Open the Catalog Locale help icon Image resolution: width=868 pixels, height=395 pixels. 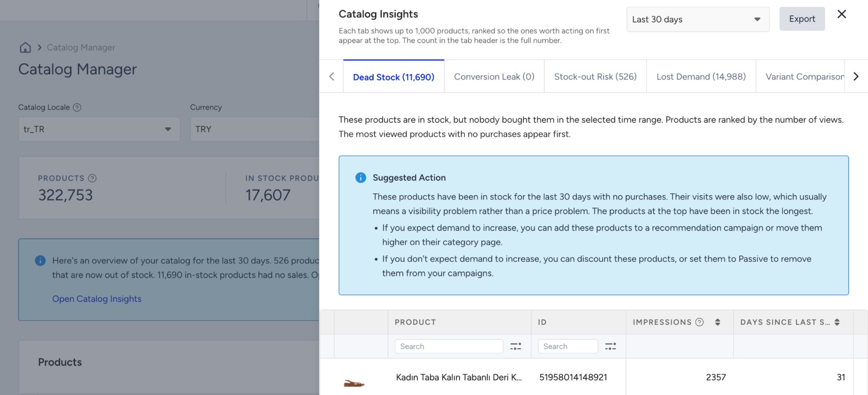coord(77,107)
